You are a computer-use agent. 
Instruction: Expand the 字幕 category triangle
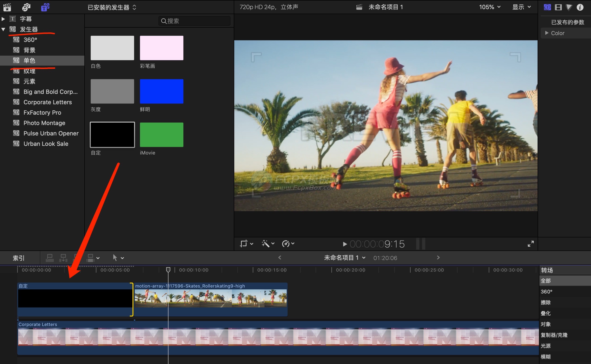coord(3,19)
